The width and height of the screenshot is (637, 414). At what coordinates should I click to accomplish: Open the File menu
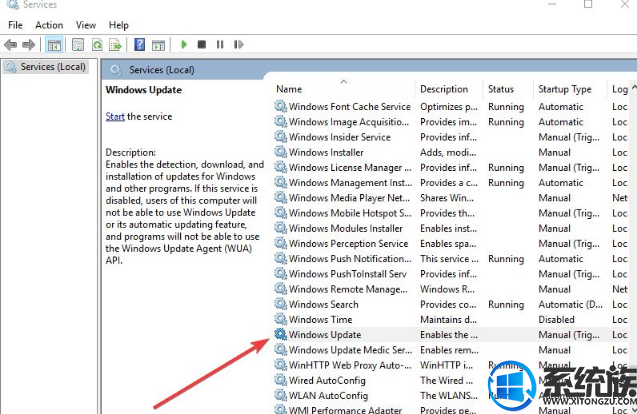15,25
